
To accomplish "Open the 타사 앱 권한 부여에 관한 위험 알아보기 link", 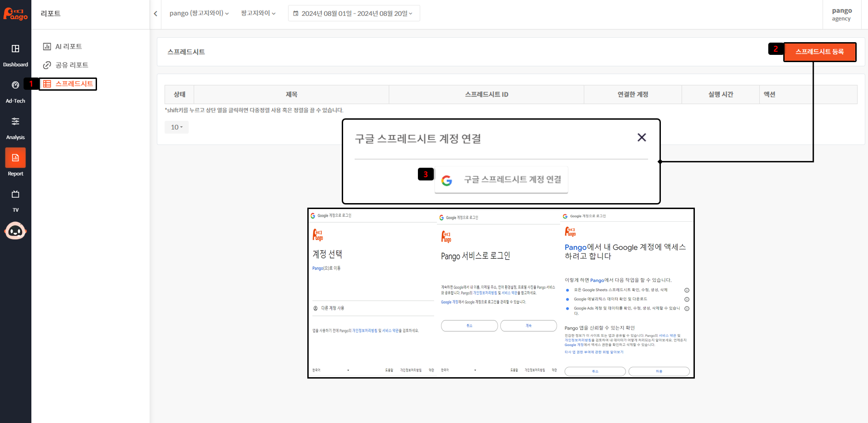I will (x=594, y=352).
